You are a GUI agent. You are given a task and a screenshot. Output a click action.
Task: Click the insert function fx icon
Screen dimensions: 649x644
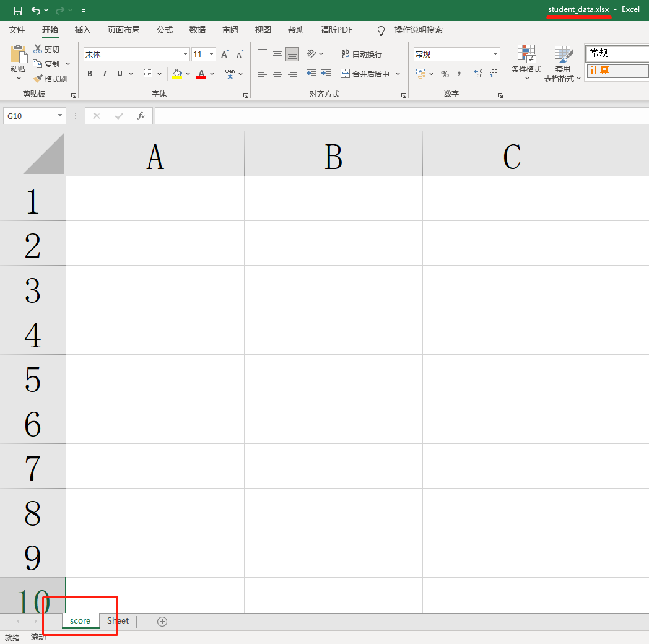[x=141, y=116]
